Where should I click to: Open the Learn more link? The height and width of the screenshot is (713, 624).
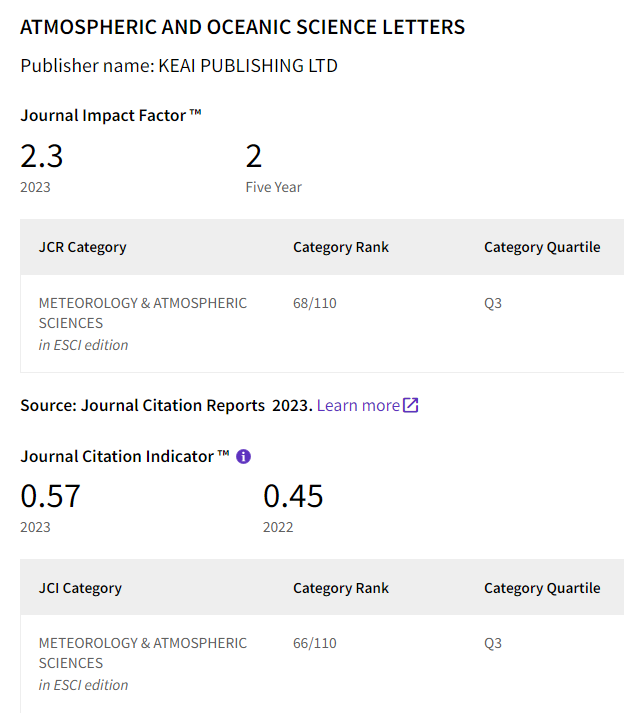(358, 405)
